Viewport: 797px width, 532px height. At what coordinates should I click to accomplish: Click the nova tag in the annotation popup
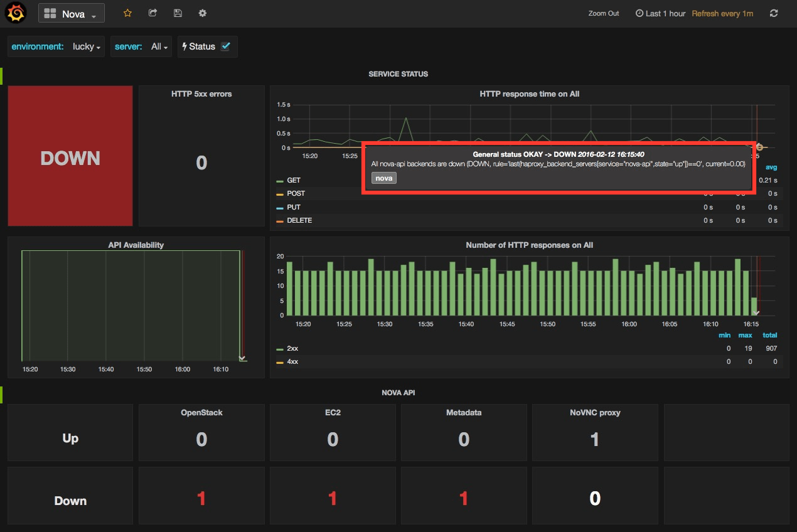(x=383, y=178)
